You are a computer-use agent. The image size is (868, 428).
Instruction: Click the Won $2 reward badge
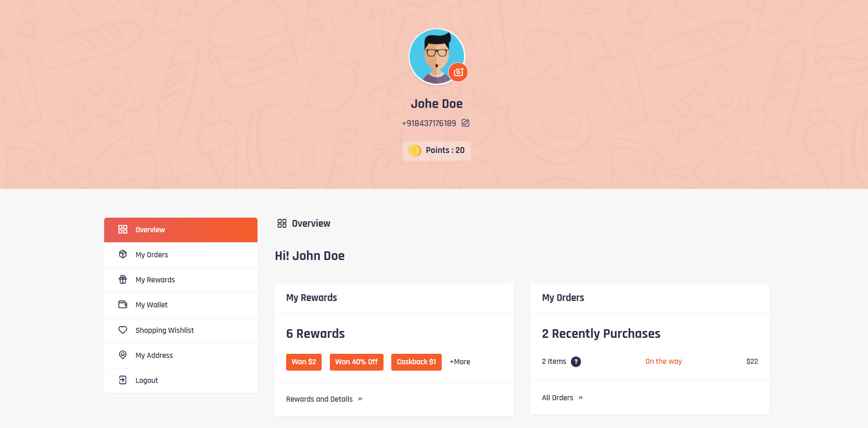pyautogui.click(x=303, y=362)
